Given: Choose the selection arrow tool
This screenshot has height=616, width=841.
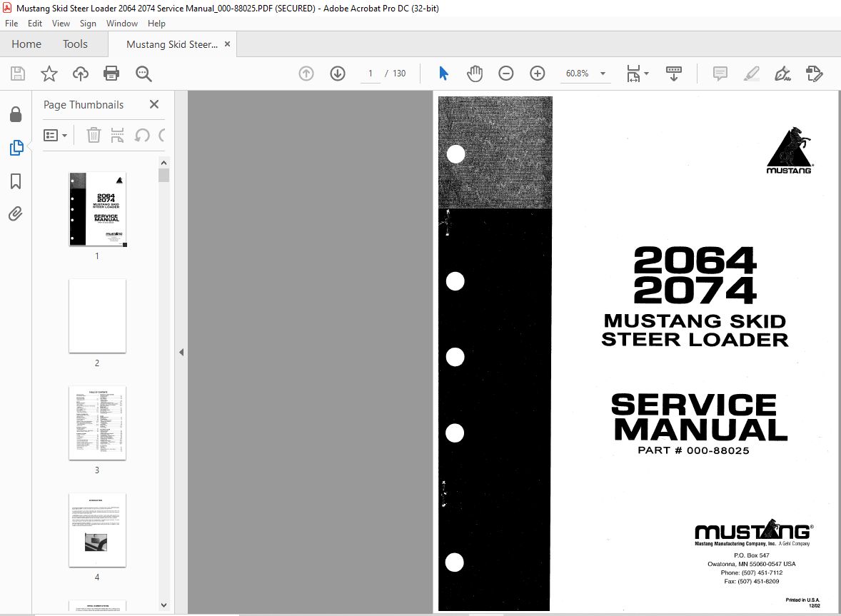Looking at the screenshot, I should point(443,74).
